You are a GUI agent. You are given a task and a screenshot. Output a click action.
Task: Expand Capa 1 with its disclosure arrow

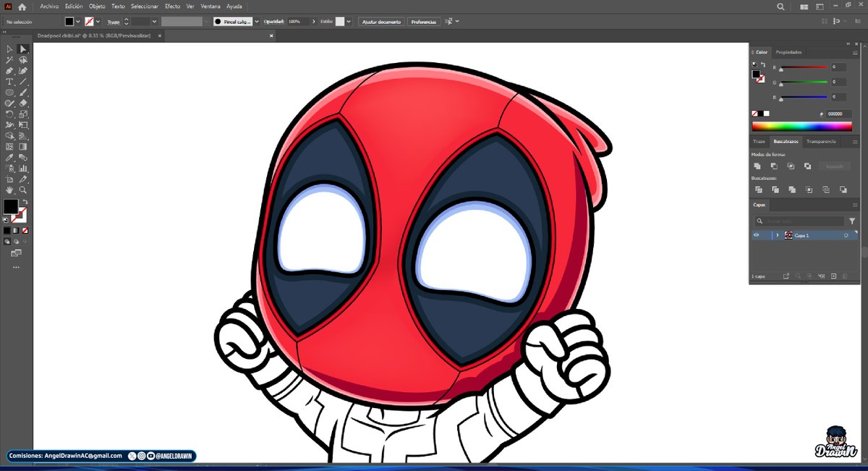click(x=778, y=234)
